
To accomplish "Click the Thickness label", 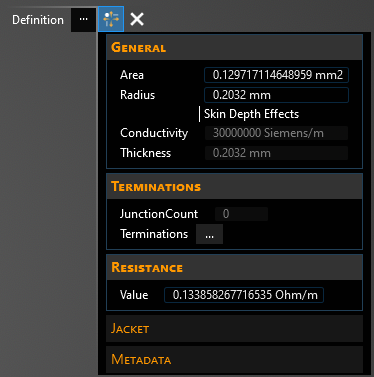I will coord(145,153).
